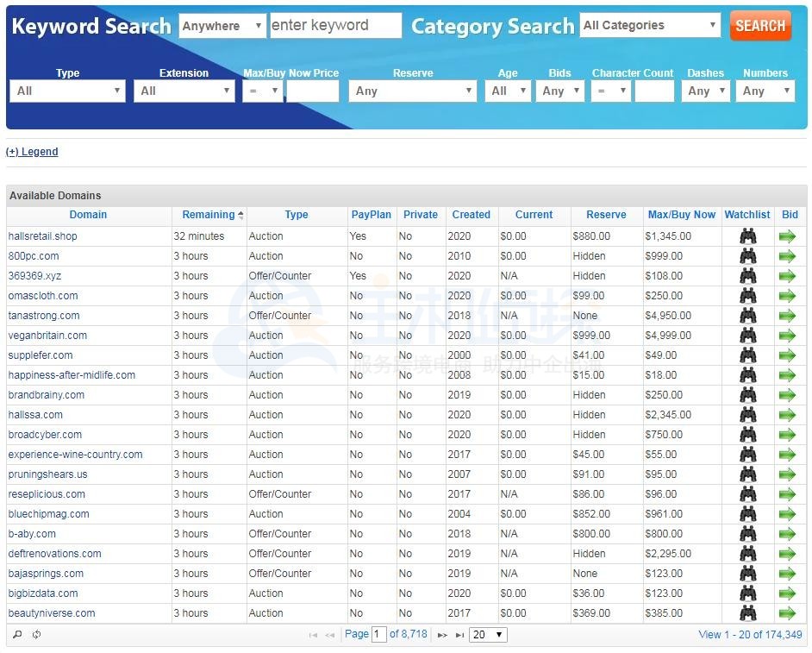Open the rows-per-page dropdown showing 20
Screen dimensions: 812x653
click(x=488, y=635)
